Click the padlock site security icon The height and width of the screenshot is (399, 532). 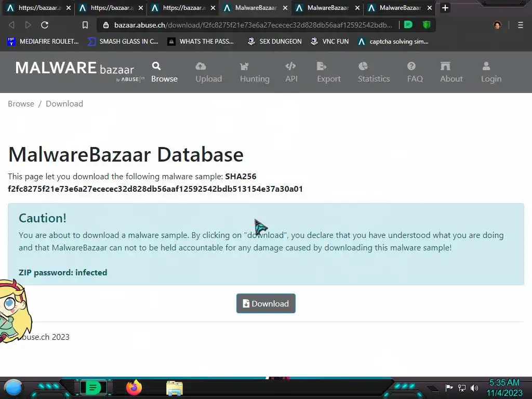(106, 25)
